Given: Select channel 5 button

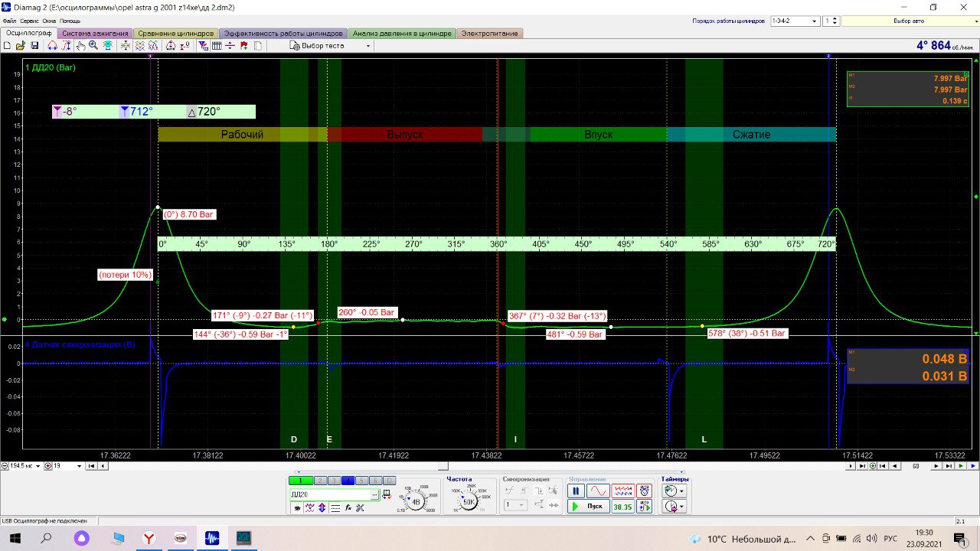Looking at the screenshot, I should pos(361,481).
